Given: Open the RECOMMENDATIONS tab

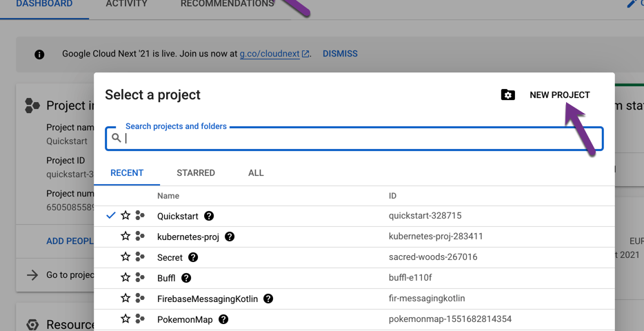Looking at the screenshot, I should coord(227,4).
